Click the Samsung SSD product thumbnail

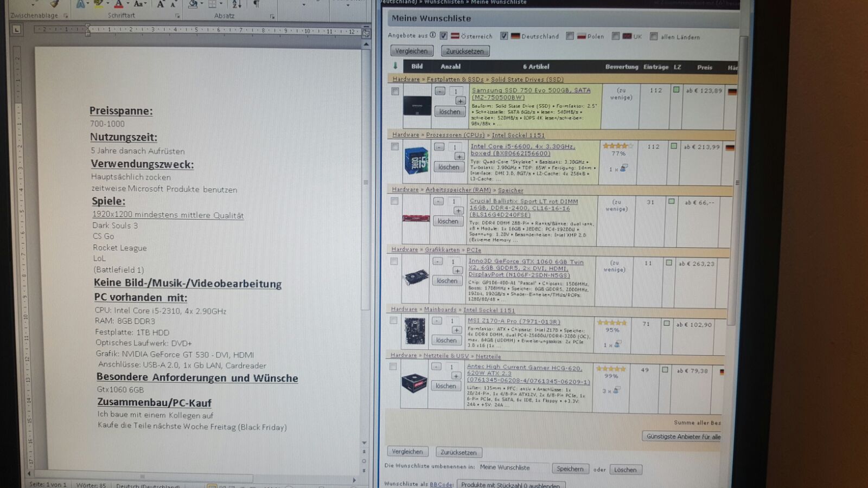[417, 106]
